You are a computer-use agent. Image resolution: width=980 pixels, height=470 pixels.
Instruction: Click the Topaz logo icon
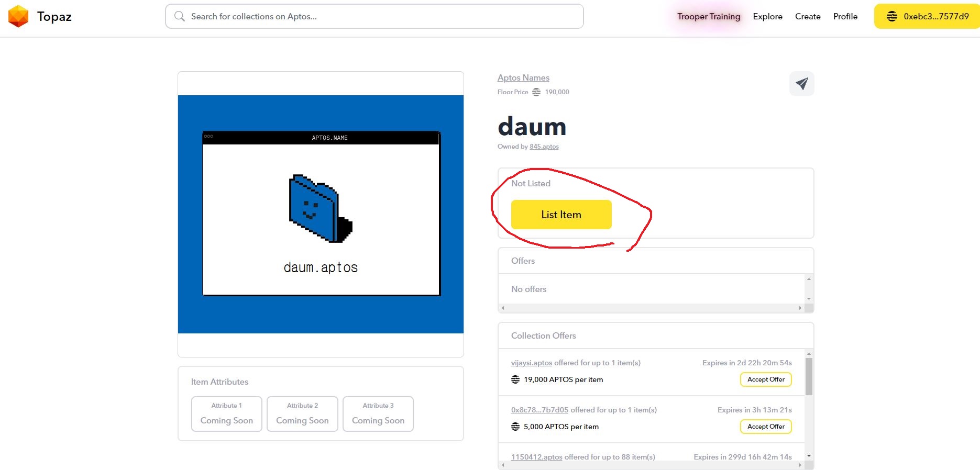[18, 16]
